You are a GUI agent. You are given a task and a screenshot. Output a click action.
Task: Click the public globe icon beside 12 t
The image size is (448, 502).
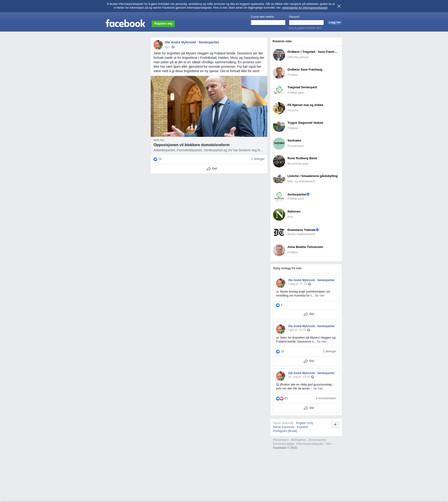[x=173, y=47]
